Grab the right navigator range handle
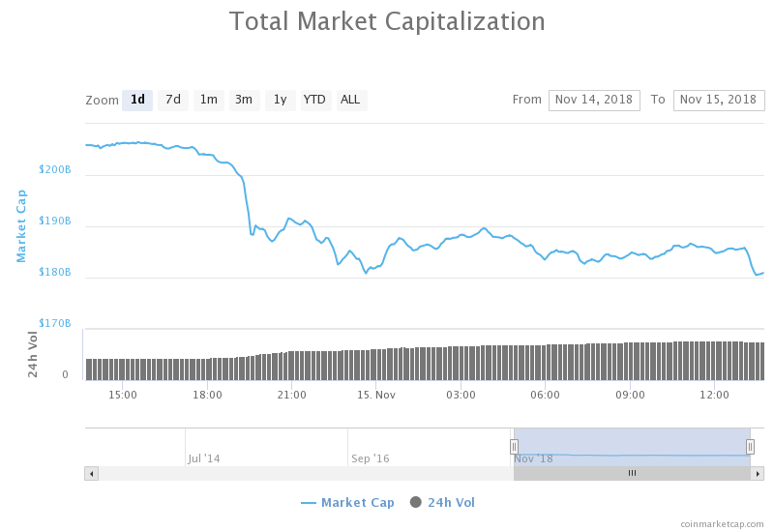Screen dimensions: 774x532 pos(750,446)
